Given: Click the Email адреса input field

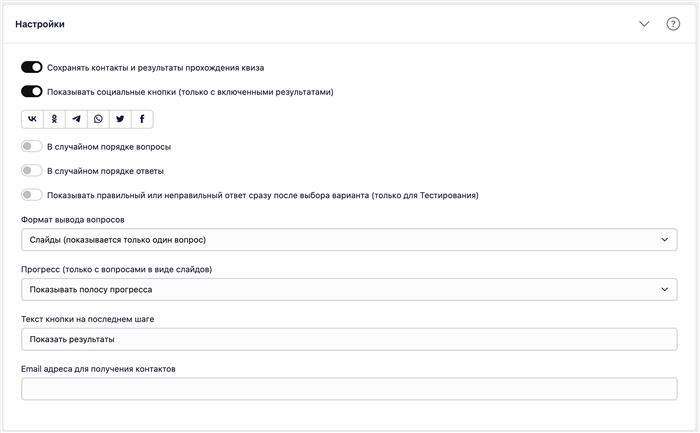Looking at the screenshot, I should click(x=349, y=389).
